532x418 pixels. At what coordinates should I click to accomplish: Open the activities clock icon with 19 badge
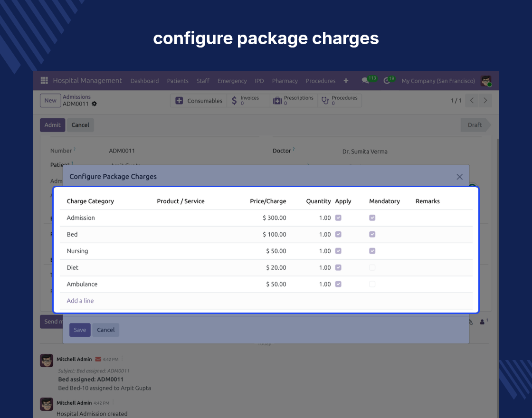(x=387, y=81)
